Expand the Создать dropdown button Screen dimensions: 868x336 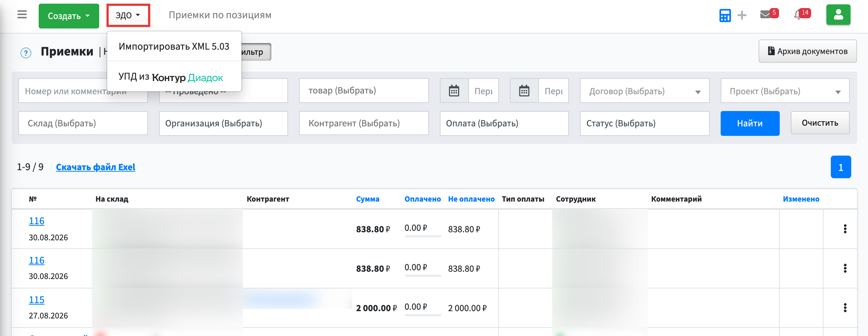coord(69,16)
